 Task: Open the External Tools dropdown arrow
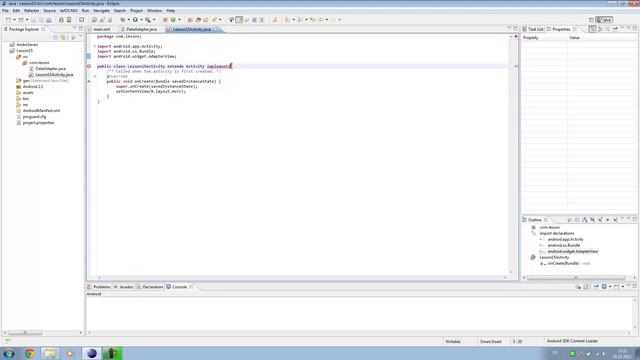tap(154, 20)
